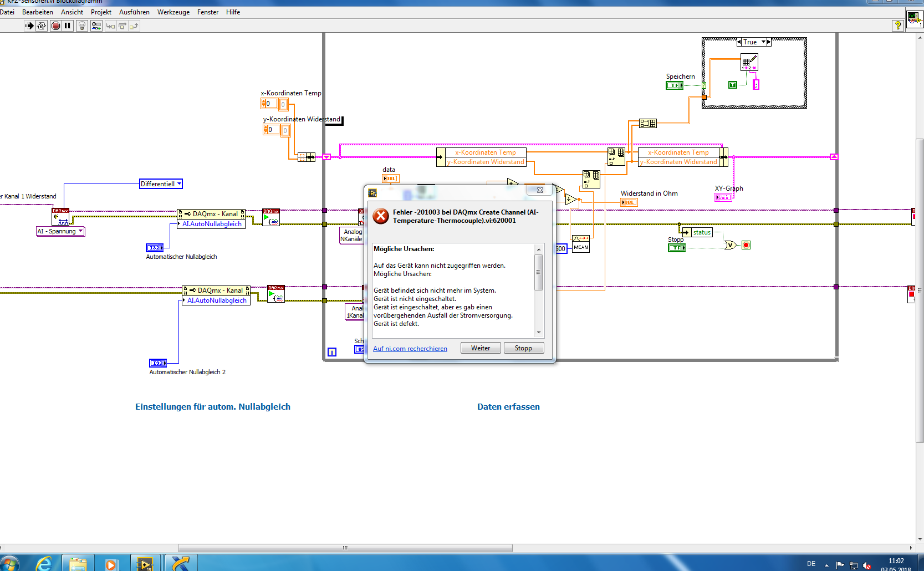
Task: Abort execution with the red stop icon
Action: coord(55,26)
